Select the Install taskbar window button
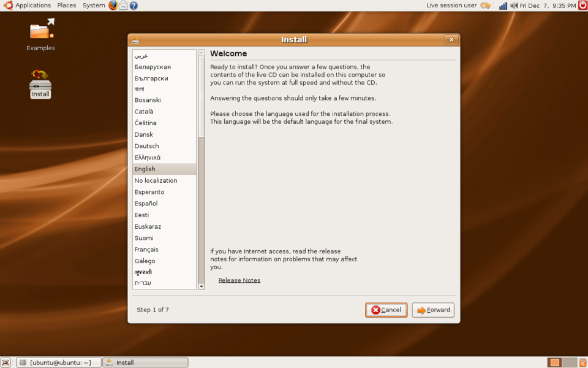Viewport: 588px width, 368px height. [146, 362]
